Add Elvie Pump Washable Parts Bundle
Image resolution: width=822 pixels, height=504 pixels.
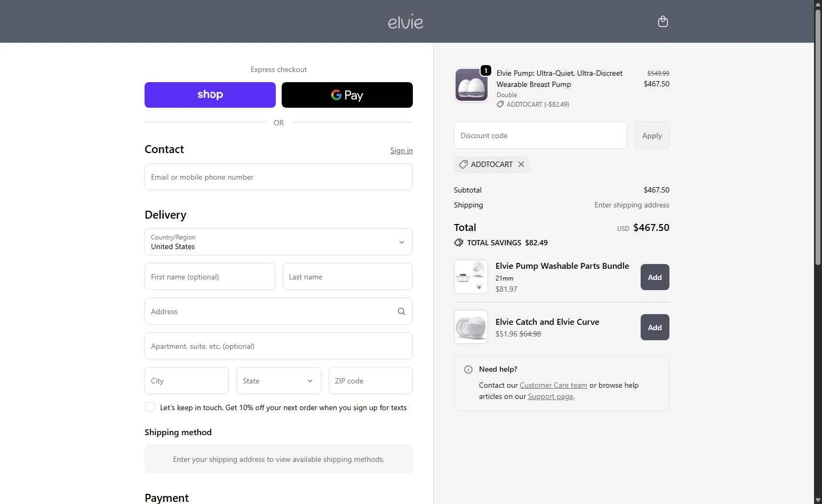point(655,277)
